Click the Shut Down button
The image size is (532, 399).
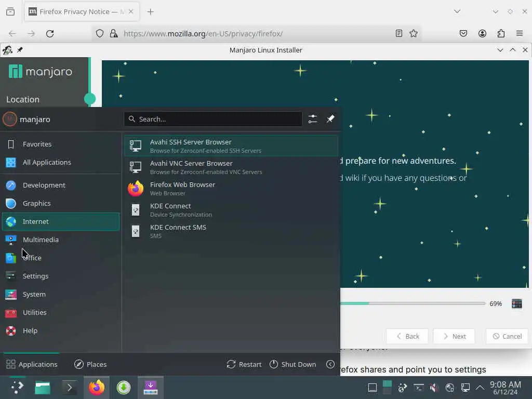pyautogui.click(x=293, y=364)
